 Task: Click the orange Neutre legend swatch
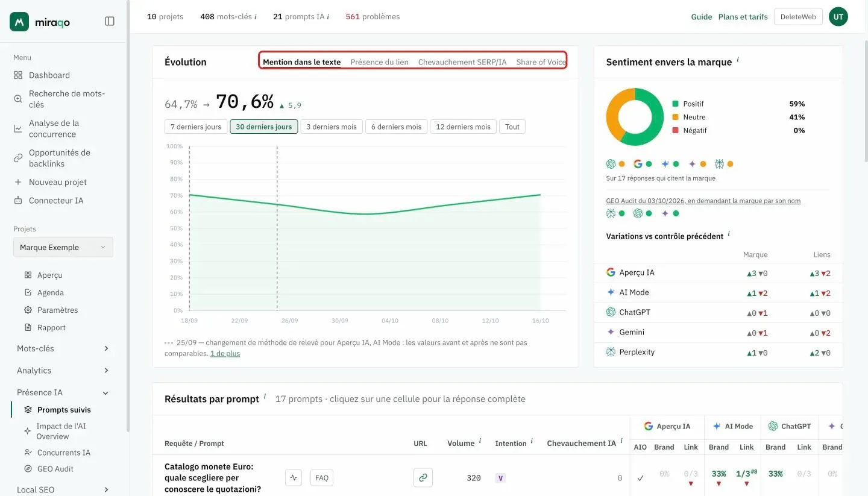pyautogui.click(x=676, y=117)
